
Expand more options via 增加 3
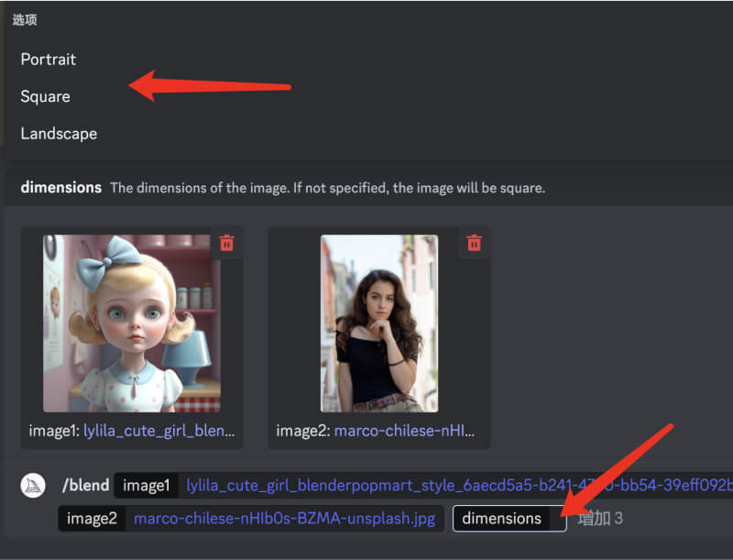click(600, 519)
